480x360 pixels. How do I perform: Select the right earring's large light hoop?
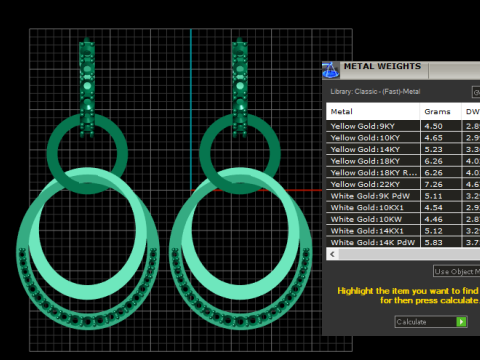[239, 293]
